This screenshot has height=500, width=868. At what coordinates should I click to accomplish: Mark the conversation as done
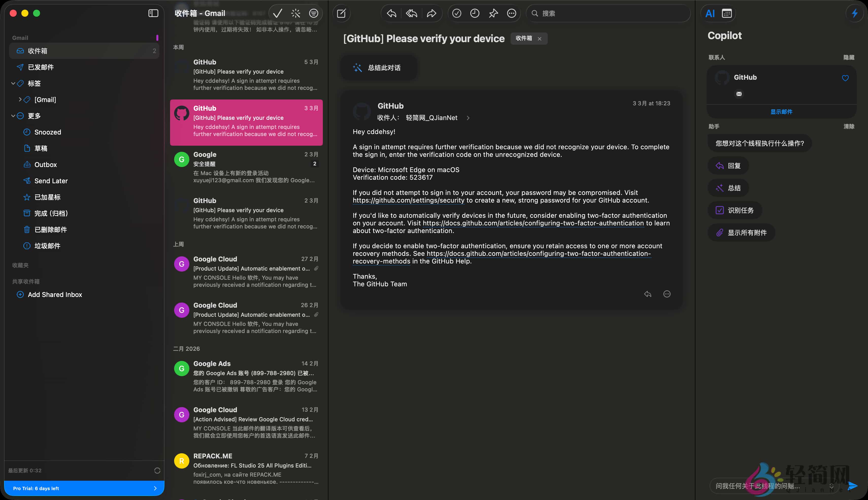[457, 13]
